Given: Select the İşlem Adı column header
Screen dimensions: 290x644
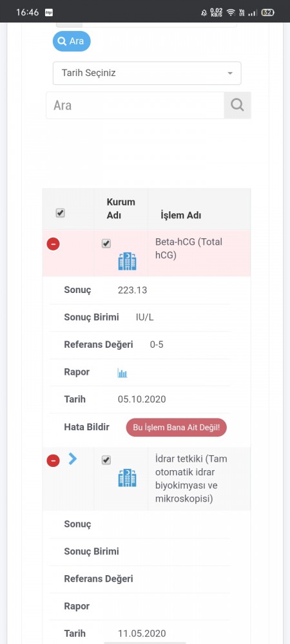Looking at the screenshot, I should pyautogui.click(x=180, y=216).
